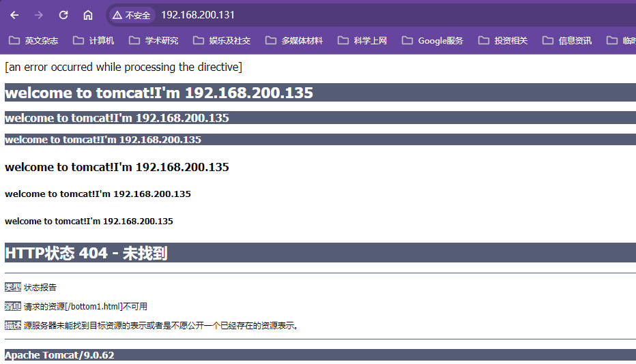636x364 pixels.
Task: Click the largest welcome to tomcat heading
Action: [x=159, y=93]
